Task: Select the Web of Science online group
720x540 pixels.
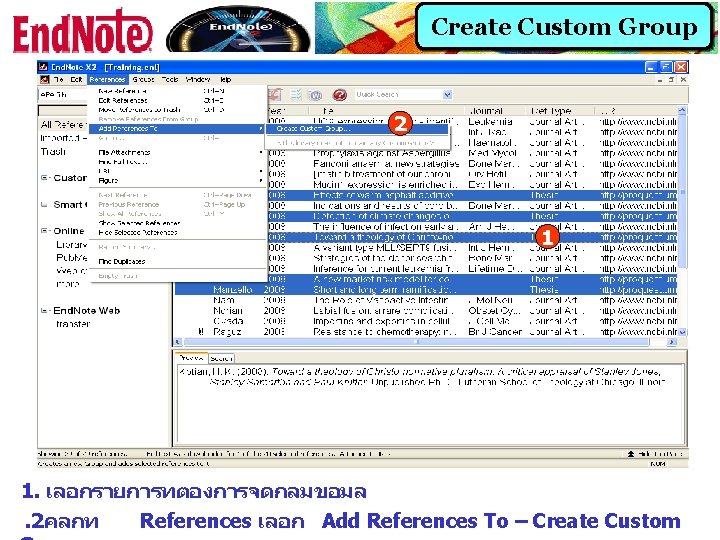Action: pyautogui.click(x=71, y=271)
